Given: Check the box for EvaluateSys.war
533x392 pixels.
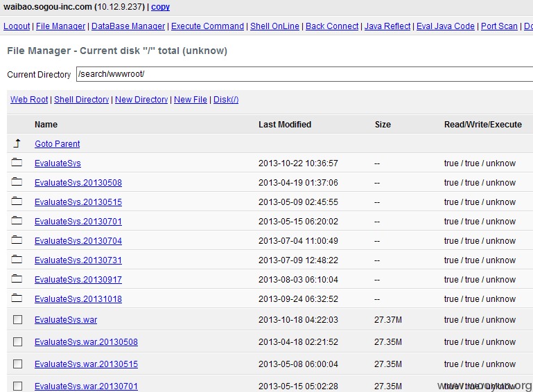Looking at the screenshot, I should coord(18,320).
